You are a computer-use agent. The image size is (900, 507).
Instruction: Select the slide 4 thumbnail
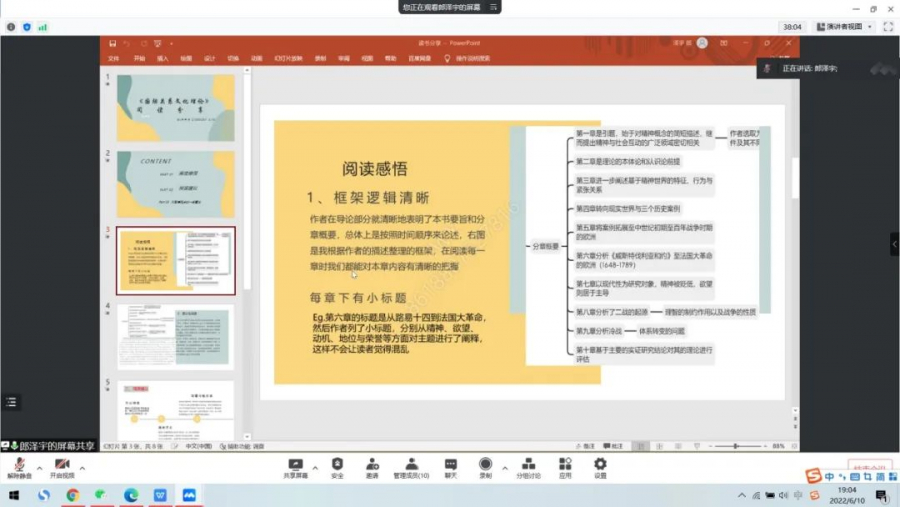click(176, 335)
